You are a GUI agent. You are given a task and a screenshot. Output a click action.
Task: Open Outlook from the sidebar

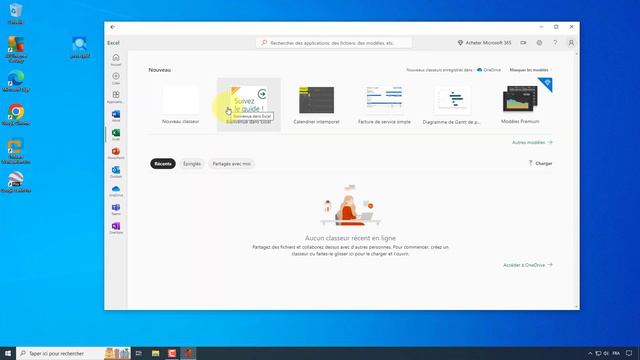point(116,172)
